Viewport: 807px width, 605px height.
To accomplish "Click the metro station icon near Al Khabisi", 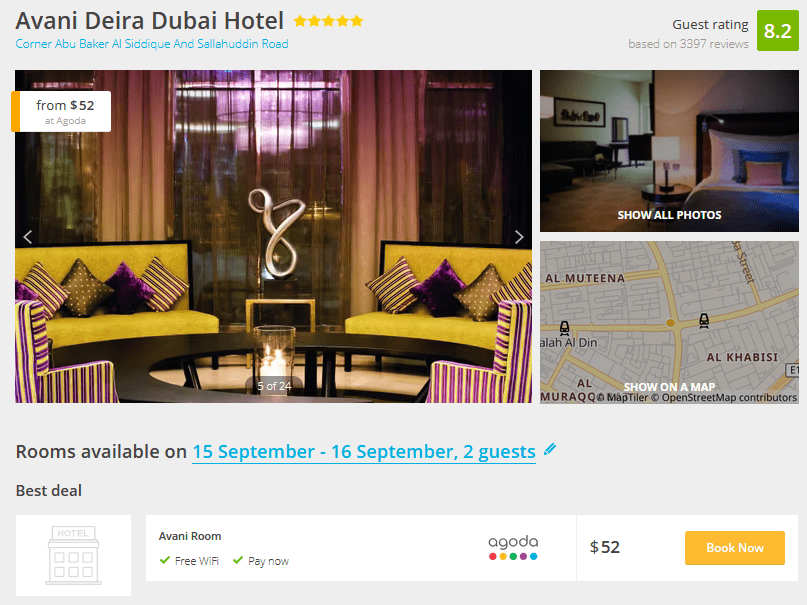I will click(x=704, y=321).
